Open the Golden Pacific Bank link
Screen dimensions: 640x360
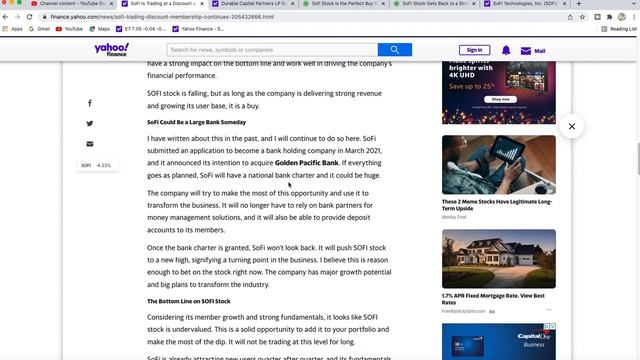coord(307,162)
